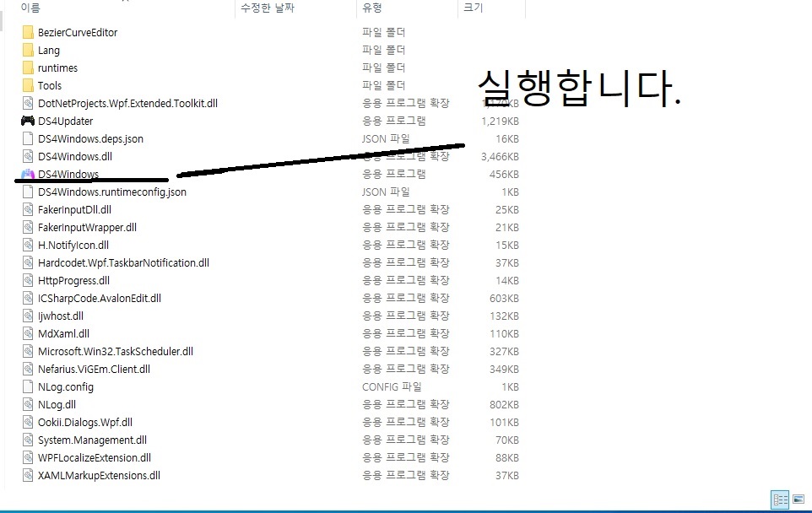Select Ijwhost.dll file name
812x513 pixels.
coord(61,316)
